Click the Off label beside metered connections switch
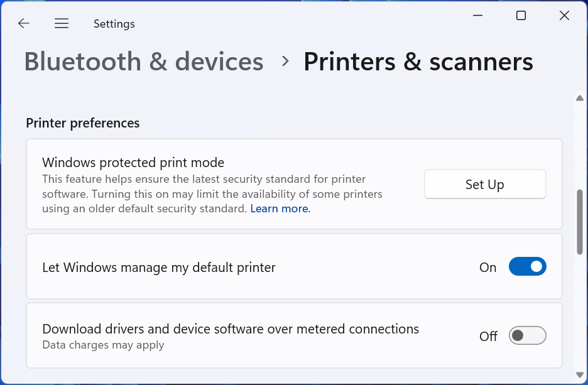 click(x=488, y=337)
